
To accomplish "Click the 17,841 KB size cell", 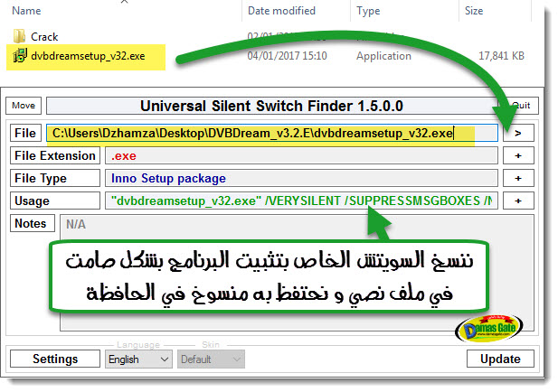I will coord(501,56).
